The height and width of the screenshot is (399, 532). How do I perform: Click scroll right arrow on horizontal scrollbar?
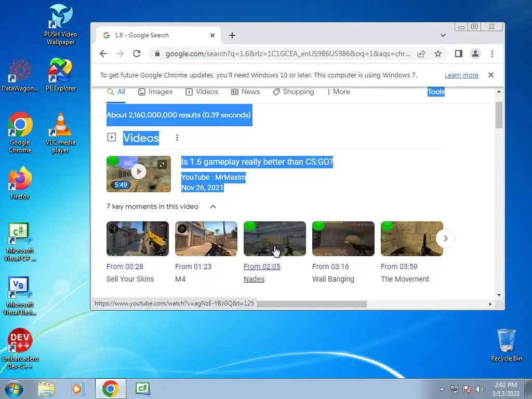point(490,304)
